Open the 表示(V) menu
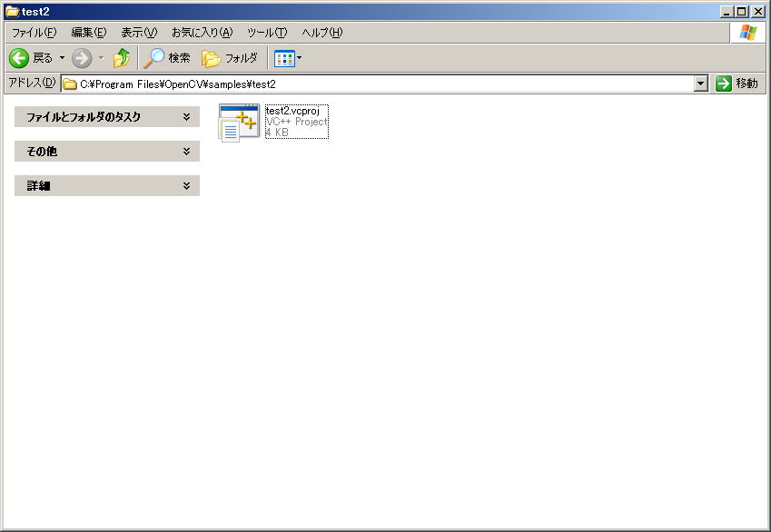Screen dimensions: 771x532 click(139, 33)
